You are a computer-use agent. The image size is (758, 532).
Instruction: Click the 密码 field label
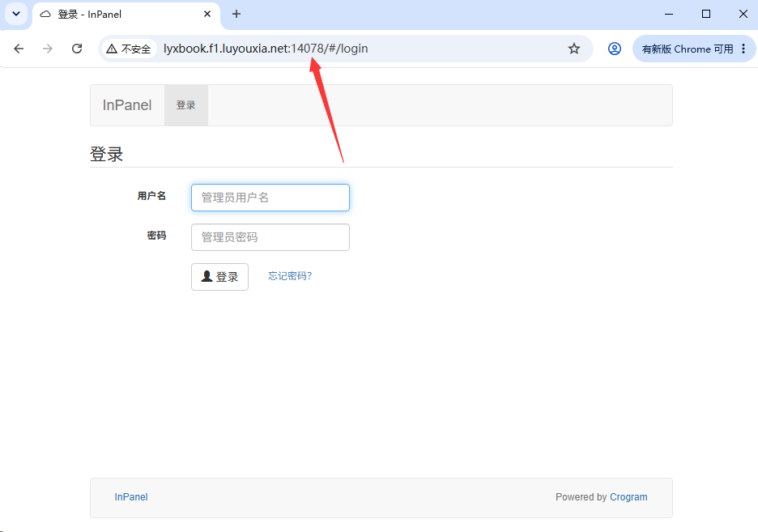156,236
